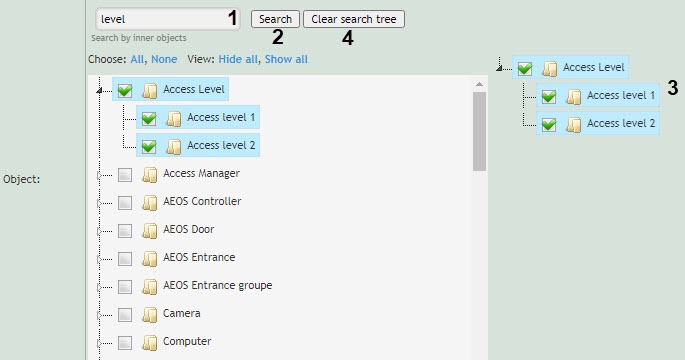
Task: Click the AEOS Controller folder icon
Action: 150,203
